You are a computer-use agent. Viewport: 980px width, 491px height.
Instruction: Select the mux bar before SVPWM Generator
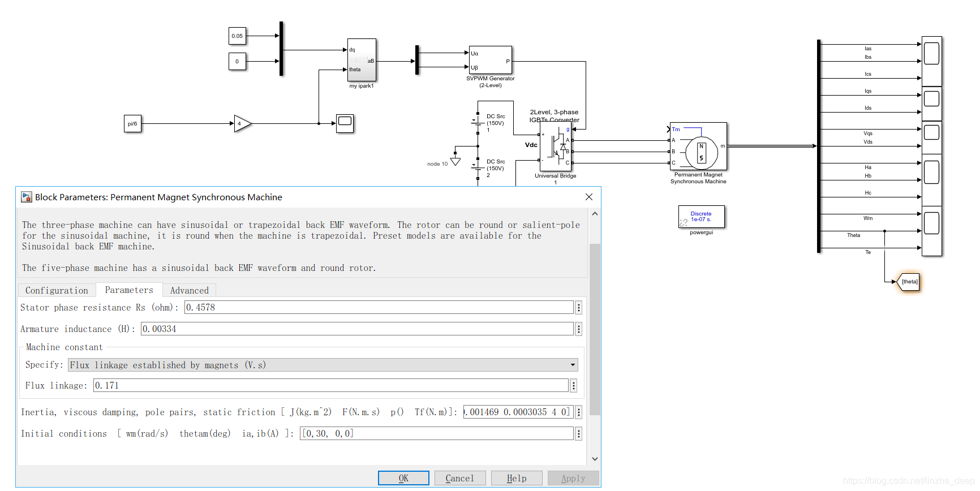pyautogui.click(x=417, y=60)
